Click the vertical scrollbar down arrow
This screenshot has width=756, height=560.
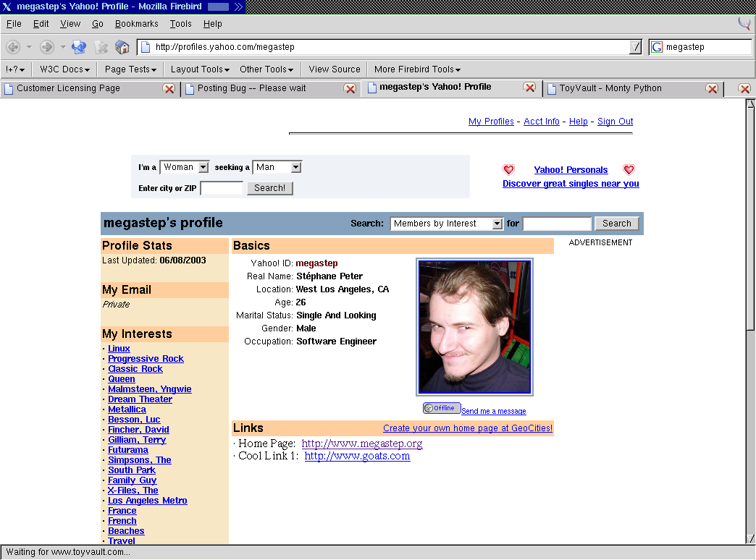pyautogui.click(x=751, y=538)
